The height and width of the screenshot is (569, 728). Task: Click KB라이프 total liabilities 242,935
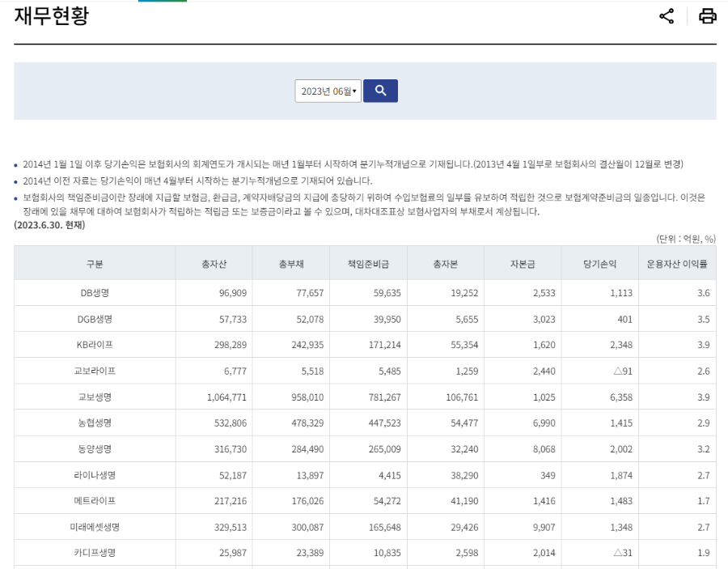pos(307,345)
